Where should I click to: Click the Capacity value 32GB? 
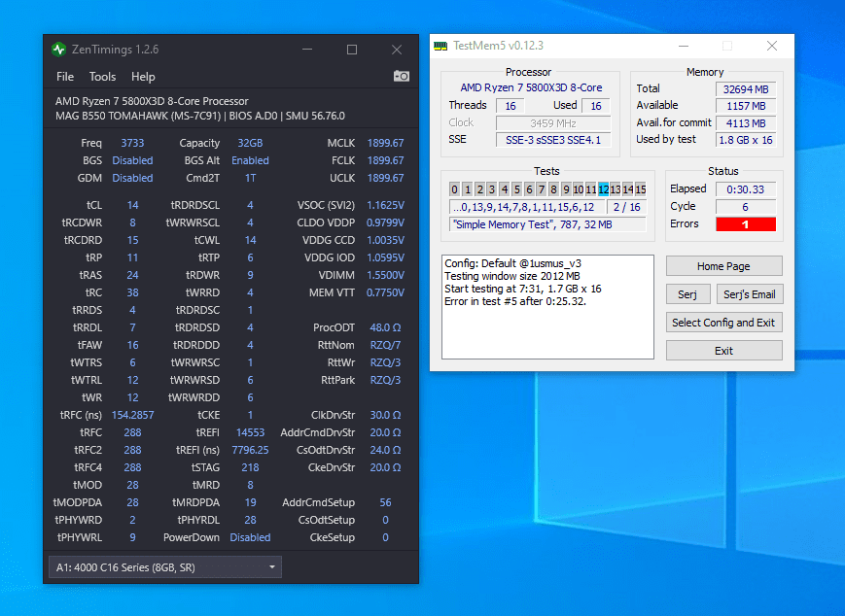[x=250, y=143]
